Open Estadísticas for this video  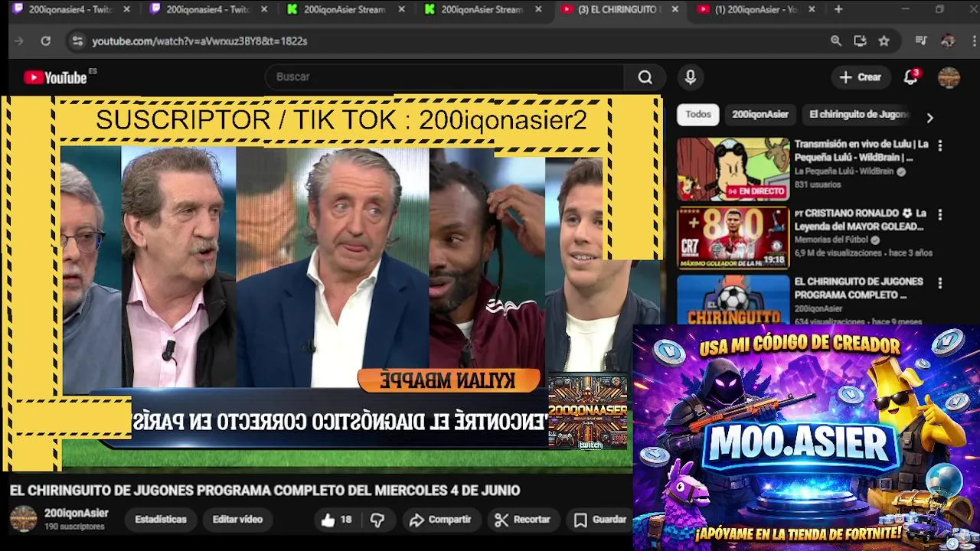(x=161, y=520)
